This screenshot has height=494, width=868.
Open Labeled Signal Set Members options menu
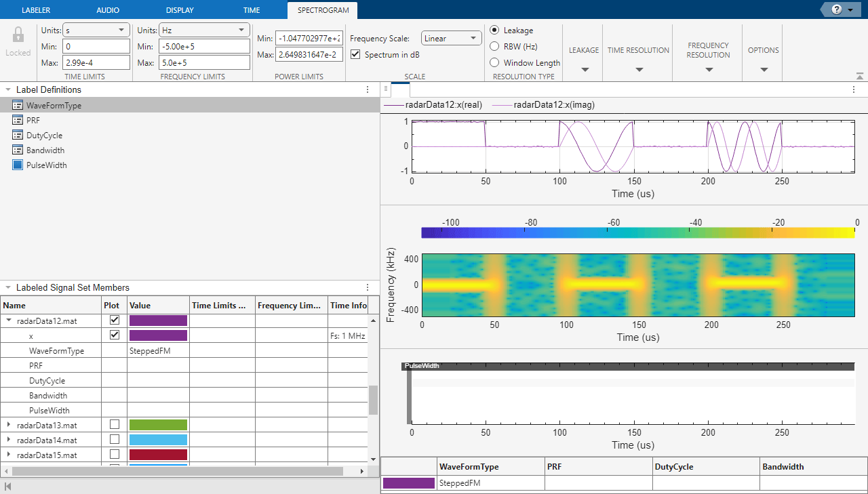(x=367, y=287)
